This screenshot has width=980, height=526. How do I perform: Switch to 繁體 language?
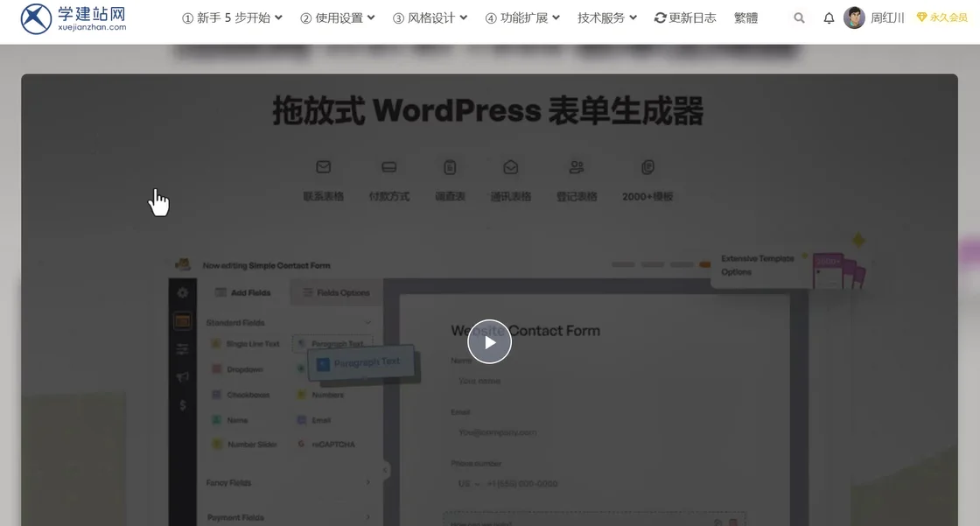click(745, 18)
